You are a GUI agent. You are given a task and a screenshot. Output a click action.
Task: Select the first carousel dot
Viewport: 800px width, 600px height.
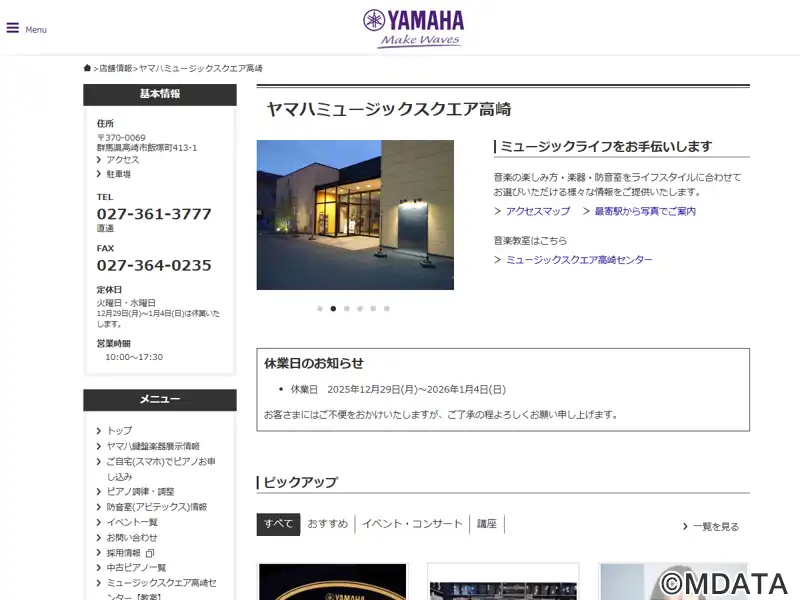[320, 309]
